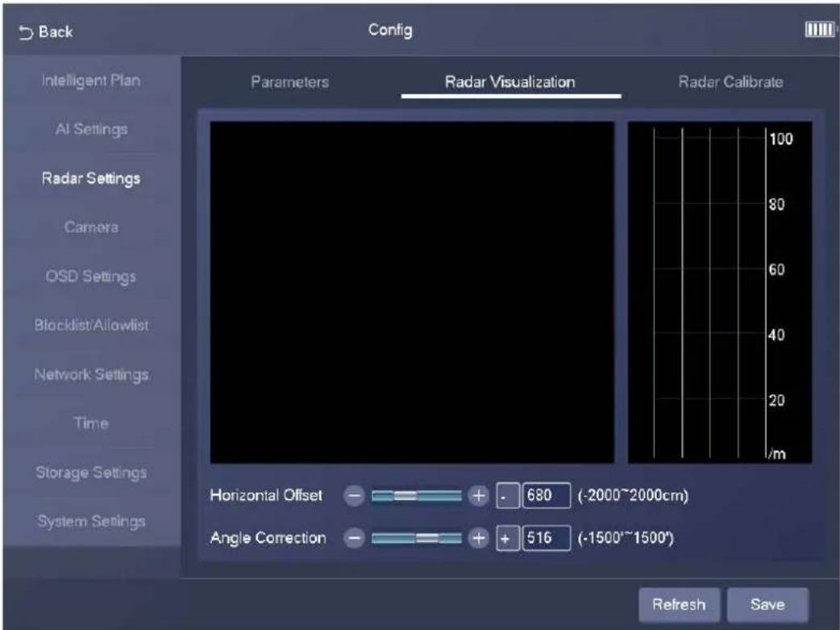Click the 60 distance scale label

click(x=777, y=269)
